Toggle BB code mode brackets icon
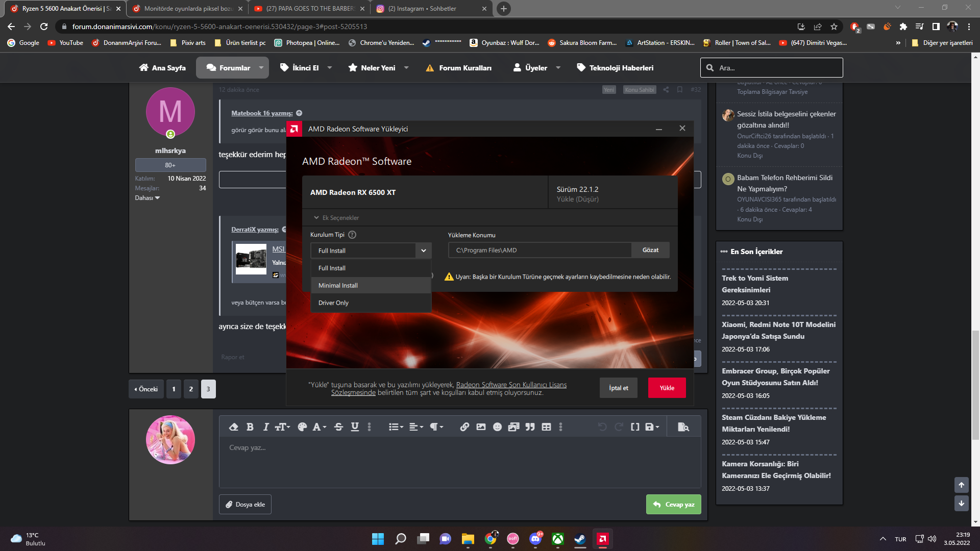Image resolution: width=980 pixels, height=551 pixels. [x=634, y=427]
